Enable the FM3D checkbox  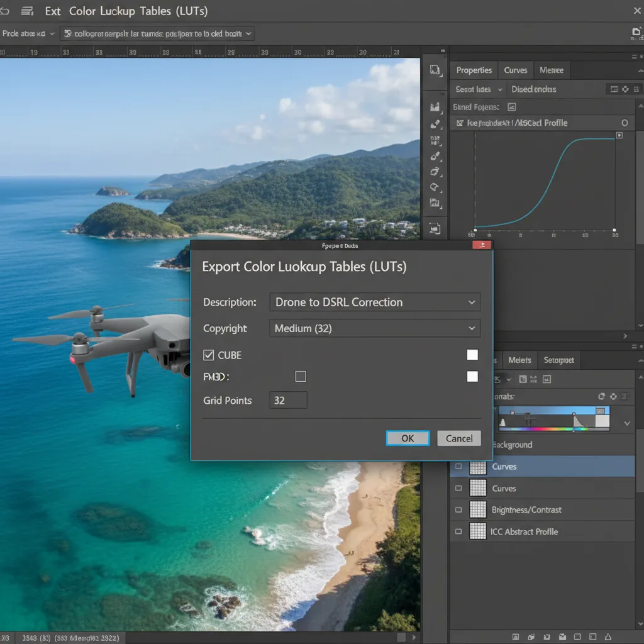pyautogui.click(x=301, y=376)
